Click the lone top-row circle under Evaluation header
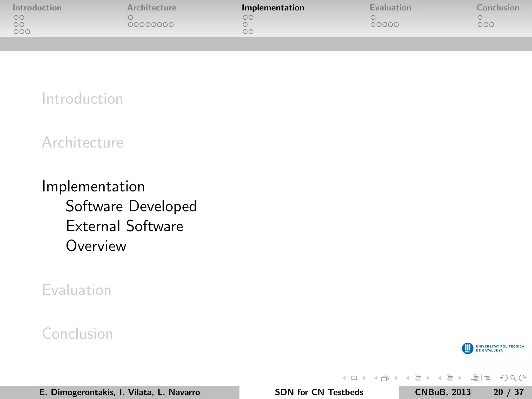This screenshot has height=399, width=532. (x=373, y=17)
